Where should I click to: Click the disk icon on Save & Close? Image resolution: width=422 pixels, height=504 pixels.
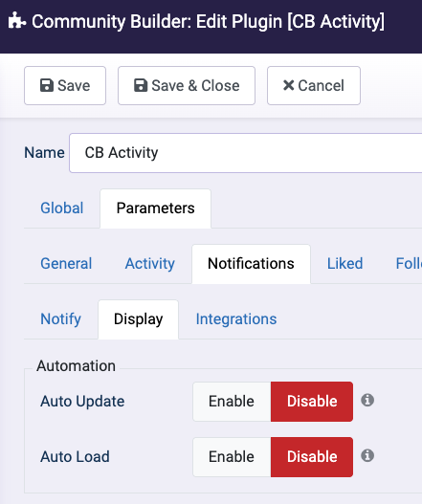[141, 85]
